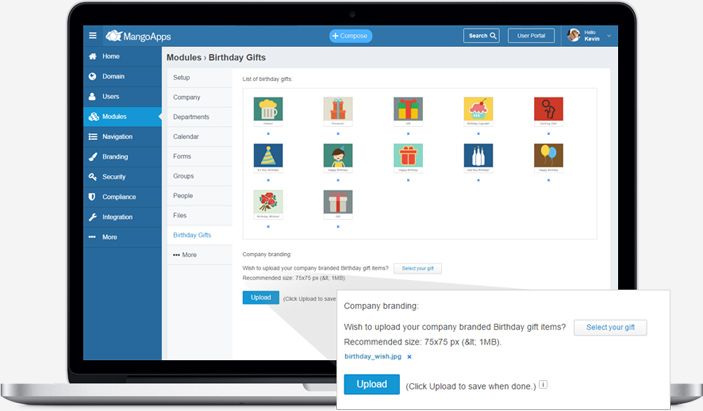Click the Navigation list icon

93,137
